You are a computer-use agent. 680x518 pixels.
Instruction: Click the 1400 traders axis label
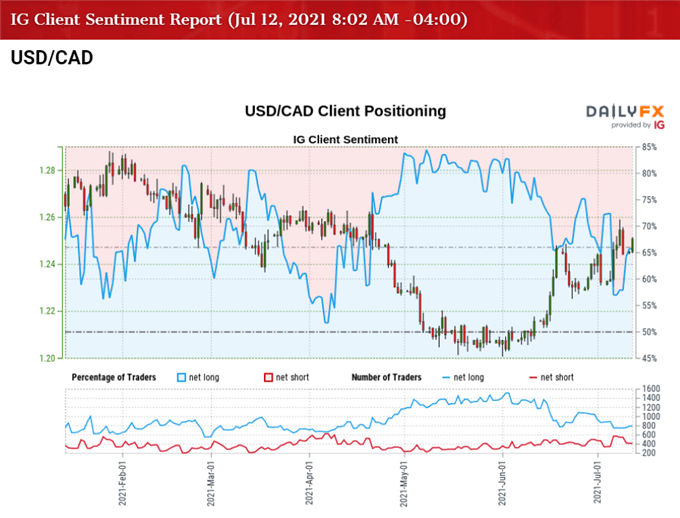[x=651, y=398]
